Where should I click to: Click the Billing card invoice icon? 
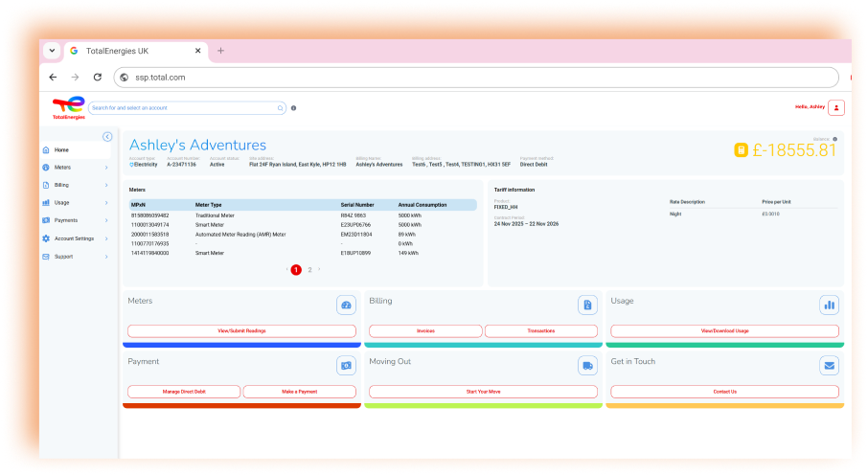point(587,305)
